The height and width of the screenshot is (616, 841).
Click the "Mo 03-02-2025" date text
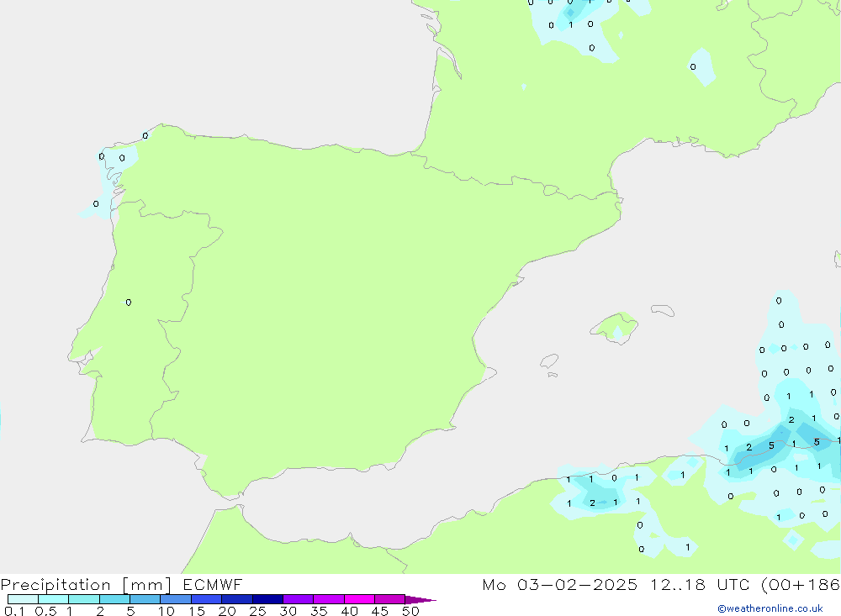click(x=559, y=584)
